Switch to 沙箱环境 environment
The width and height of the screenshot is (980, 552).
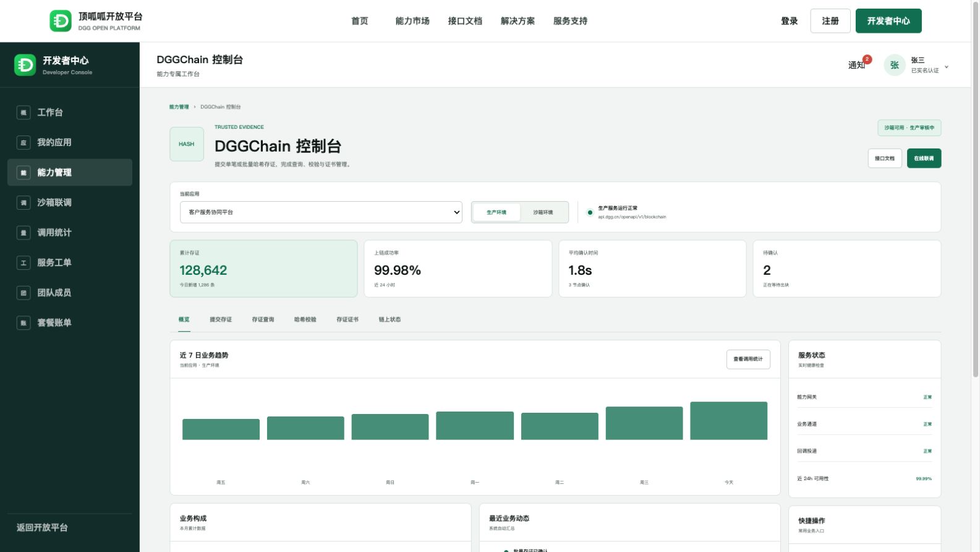click(x=543, y=212)
